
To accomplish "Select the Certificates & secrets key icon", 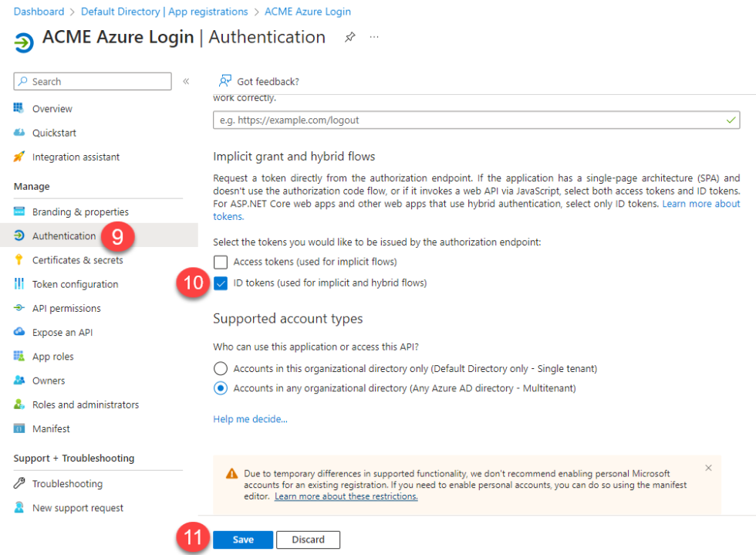I will pos(19,259).
